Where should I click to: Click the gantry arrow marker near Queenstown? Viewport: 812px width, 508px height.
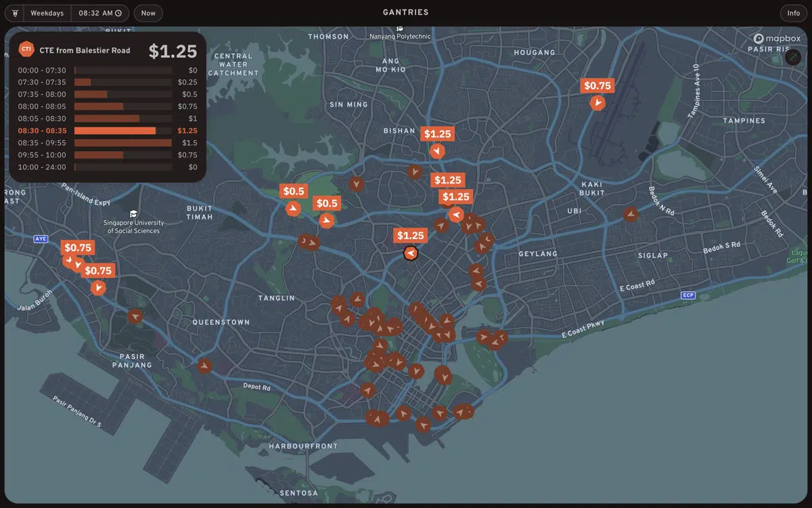pyautogui.click(x=134, y=316)
